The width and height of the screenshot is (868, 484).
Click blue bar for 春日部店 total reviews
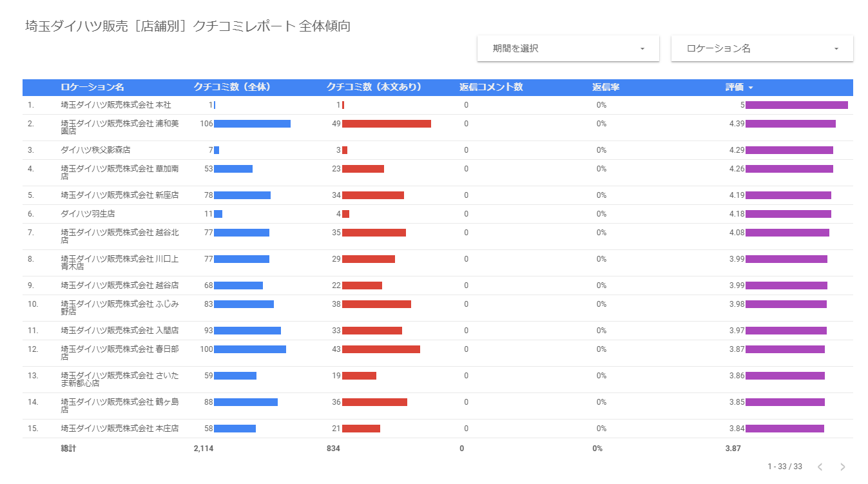pos(250,349)
